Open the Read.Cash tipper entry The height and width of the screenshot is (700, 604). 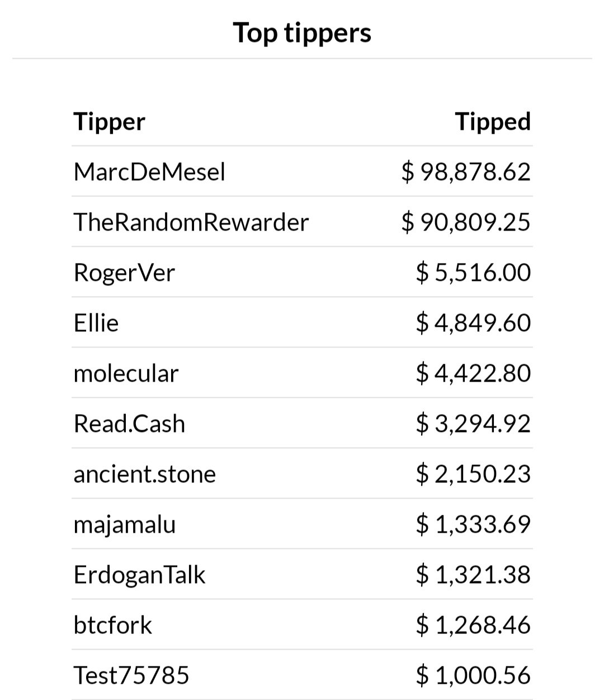click(129, 424)
